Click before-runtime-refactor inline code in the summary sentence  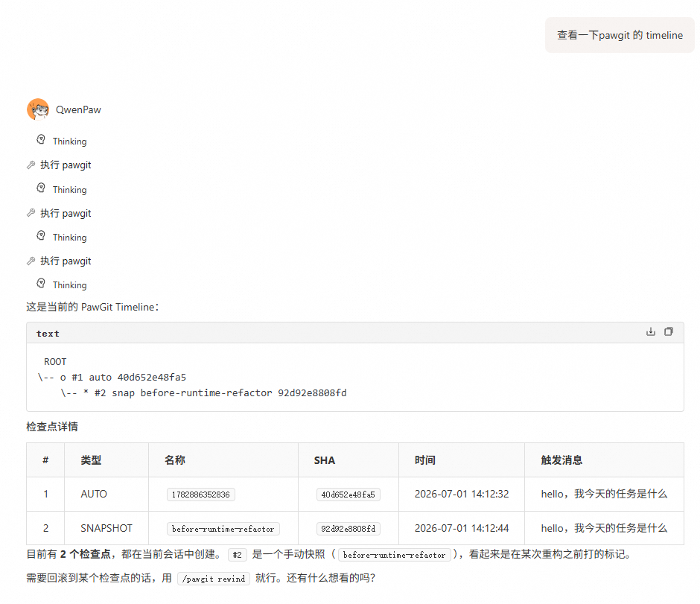[x=394, y=555]
